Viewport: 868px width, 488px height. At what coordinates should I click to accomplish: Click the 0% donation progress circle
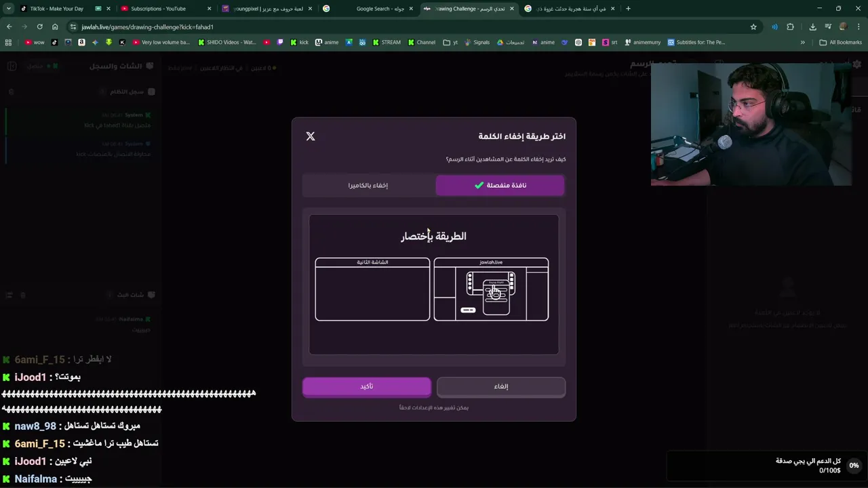pos(854,466)
